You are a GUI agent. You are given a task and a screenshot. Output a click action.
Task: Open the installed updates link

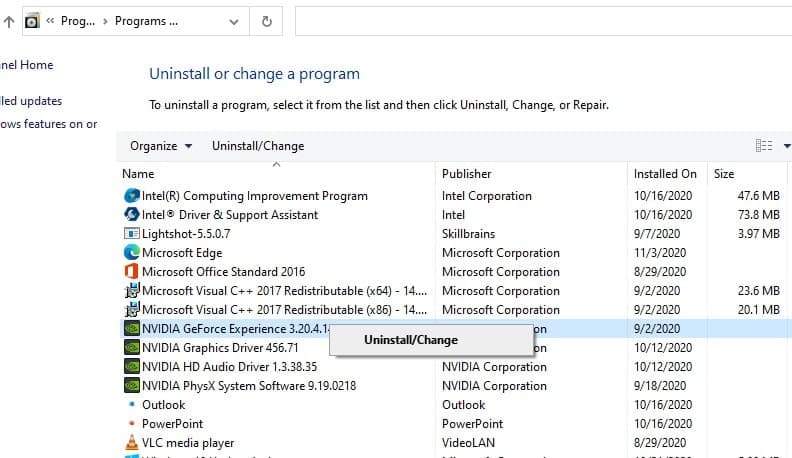click(x=31, y=101)
